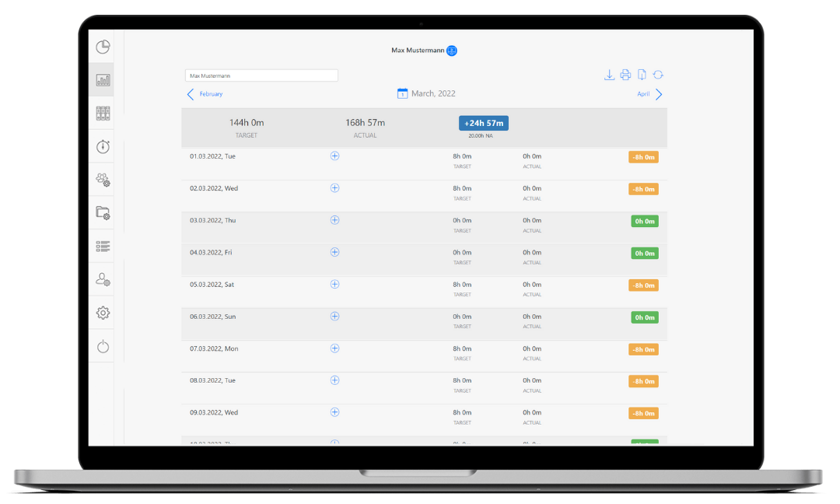Export the report as document

coord(642,75)
